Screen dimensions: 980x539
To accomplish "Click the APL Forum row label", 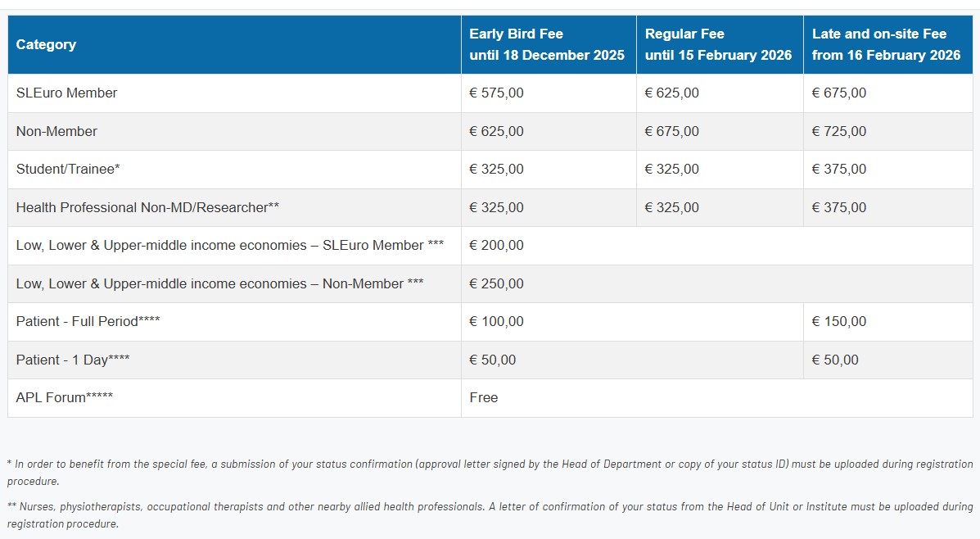I will tap(64, 398).
